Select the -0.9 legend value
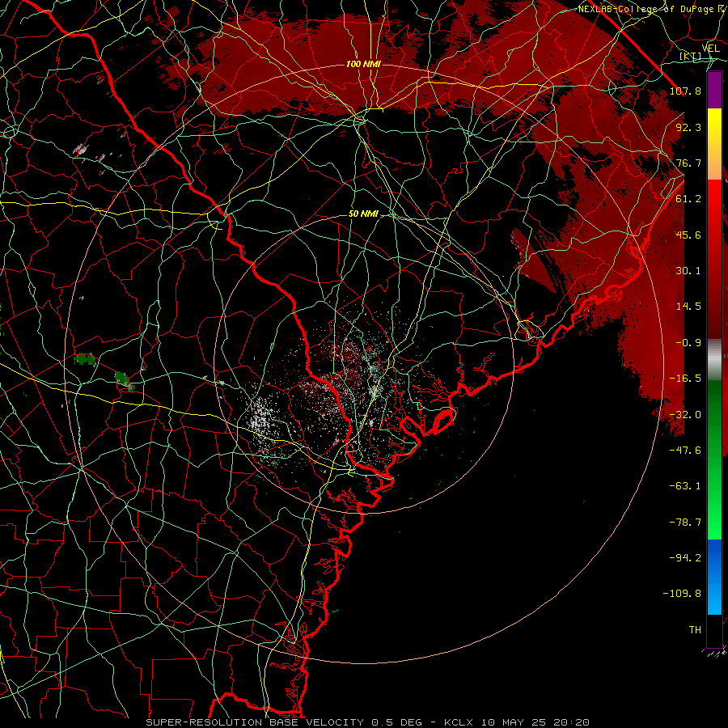The width and height of the screenshot is (728, 728). pos(688,343)
